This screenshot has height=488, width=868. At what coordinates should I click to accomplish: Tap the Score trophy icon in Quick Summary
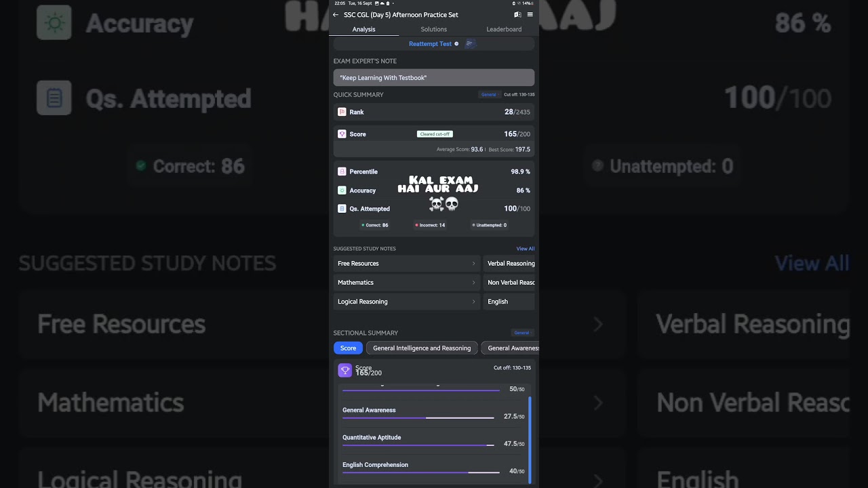(342, 134)
